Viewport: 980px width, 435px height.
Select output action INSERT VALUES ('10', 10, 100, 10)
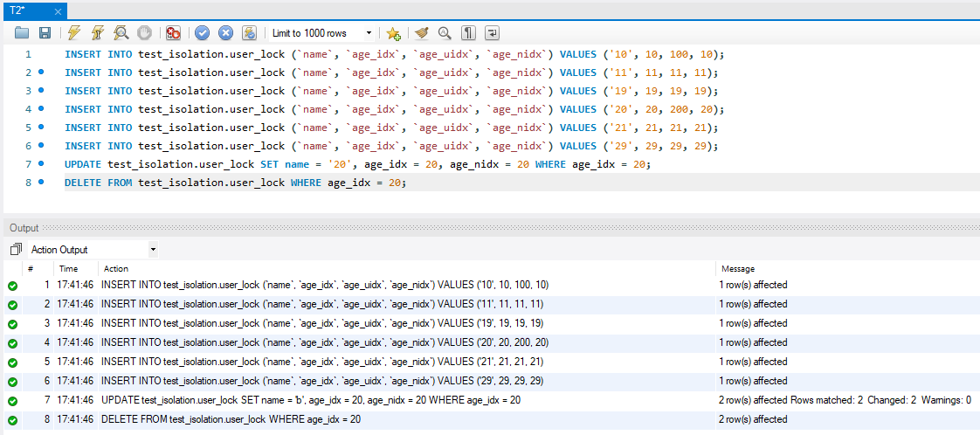click(325, 285)
